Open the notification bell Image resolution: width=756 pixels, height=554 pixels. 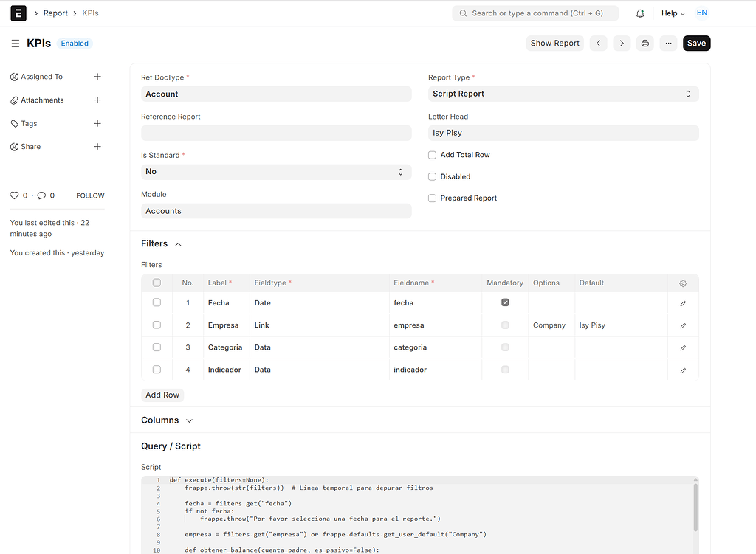(x=639, y=13)
